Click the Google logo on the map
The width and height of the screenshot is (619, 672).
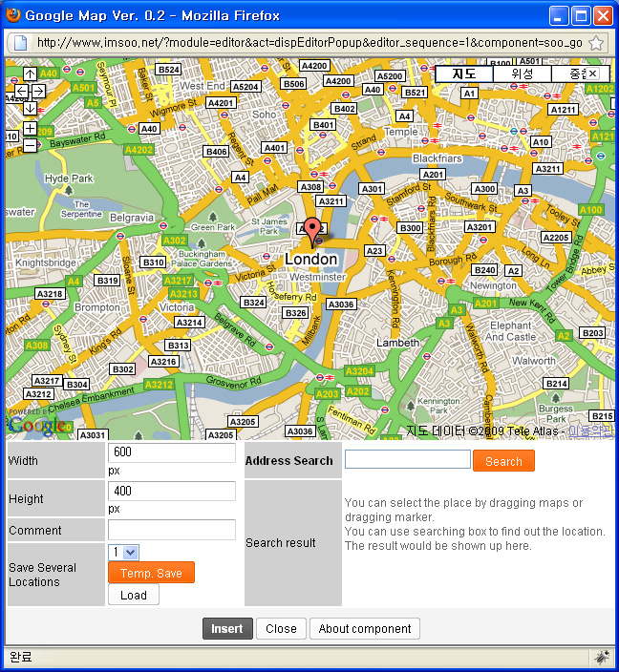click(37, 424)
